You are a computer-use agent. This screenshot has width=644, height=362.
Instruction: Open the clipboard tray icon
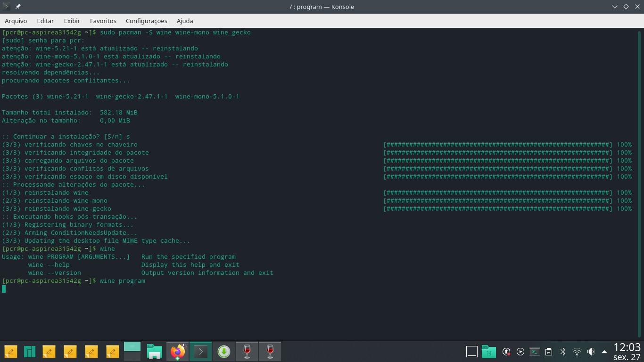pyautogui.click(x=549, y=352)
